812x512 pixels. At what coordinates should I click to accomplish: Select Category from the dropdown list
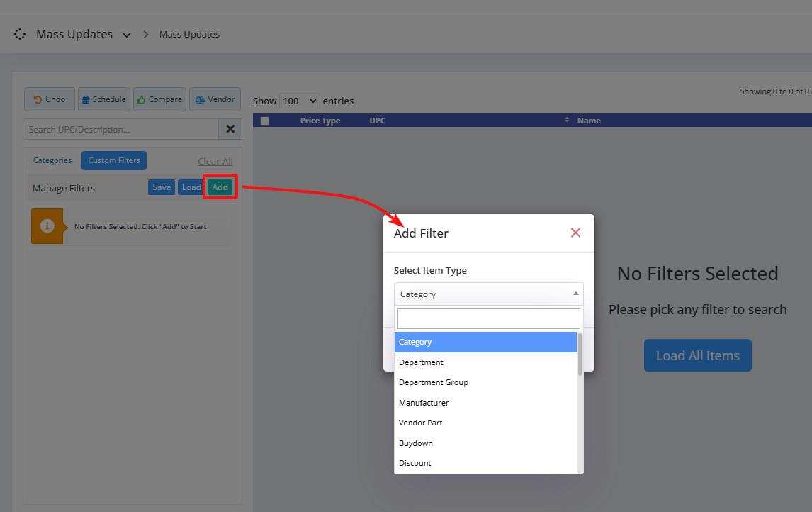point(485,342)
